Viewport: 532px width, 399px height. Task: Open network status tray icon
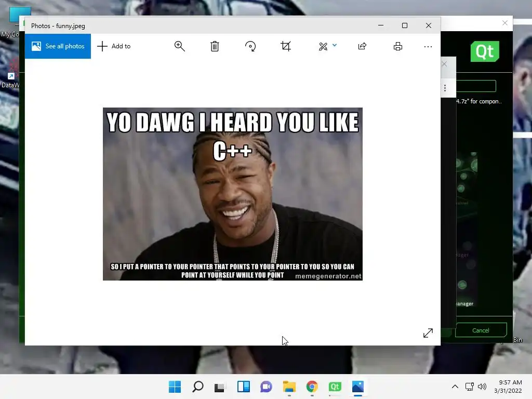(470, 387)
